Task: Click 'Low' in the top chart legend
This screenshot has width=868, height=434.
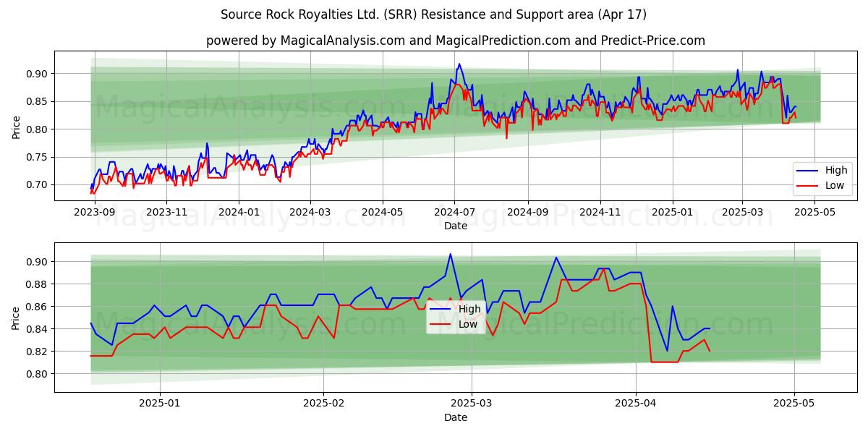Action: [x=834, y=185]
